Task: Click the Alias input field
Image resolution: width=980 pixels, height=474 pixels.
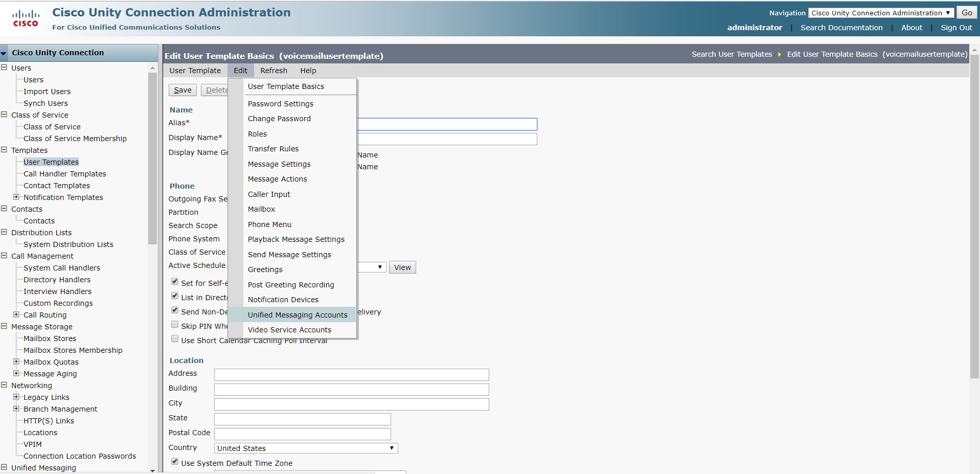Action: click(x=447, y=124)
